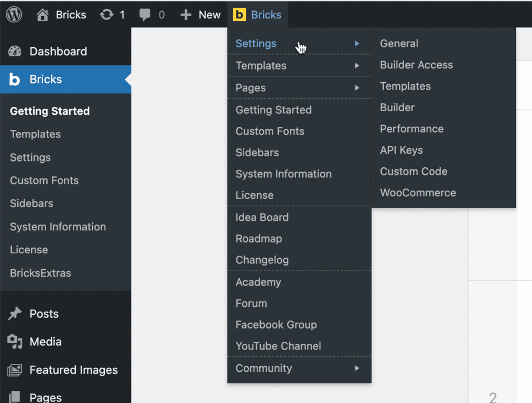532x403 pixels.
Task: Click the Pages icon in sidebar
Action: point(14,397)
